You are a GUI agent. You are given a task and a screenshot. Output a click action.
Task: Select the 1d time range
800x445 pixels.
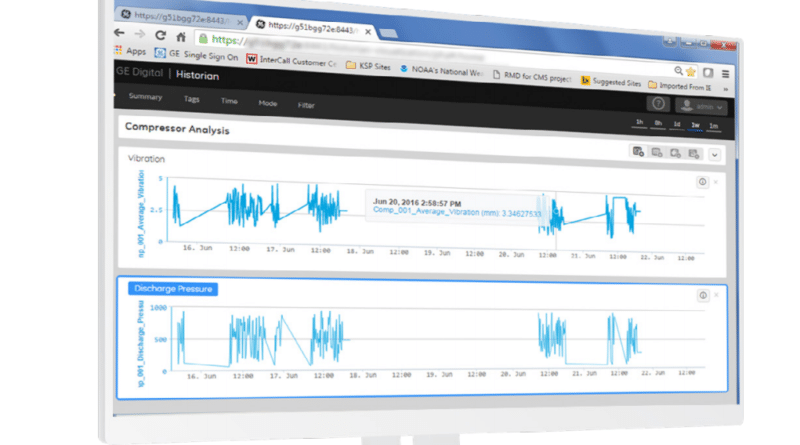[x=676, y=124]
